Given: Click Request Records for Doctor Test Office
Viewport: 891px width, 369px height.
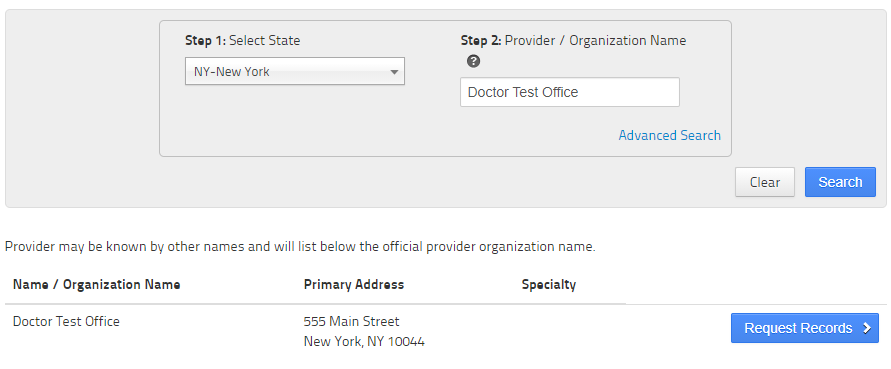Looking at the screenshot, I should point(805,328).
